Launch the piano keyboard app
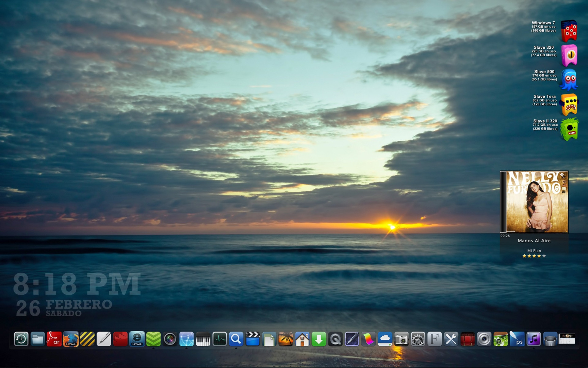 pyautogui.click(x=203, y=339)
